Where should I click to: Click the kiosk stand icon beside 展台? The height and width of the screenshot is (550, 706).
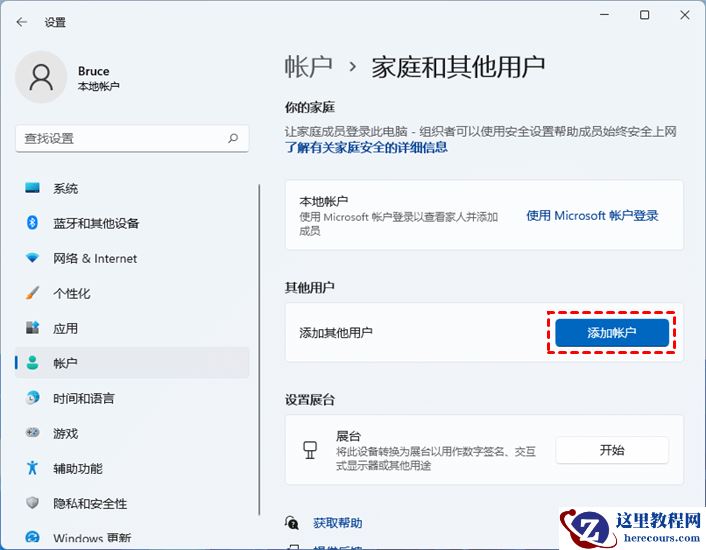pos(310,450)
